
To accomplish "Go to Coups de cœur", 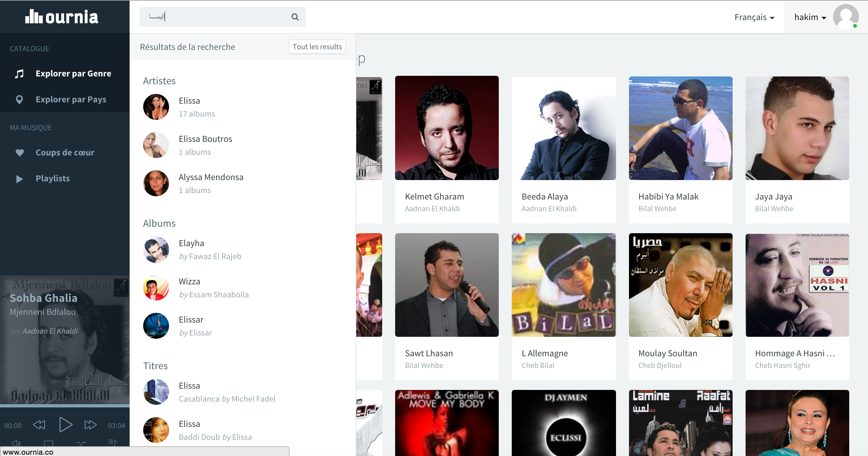I will click(x=65, y=152).
